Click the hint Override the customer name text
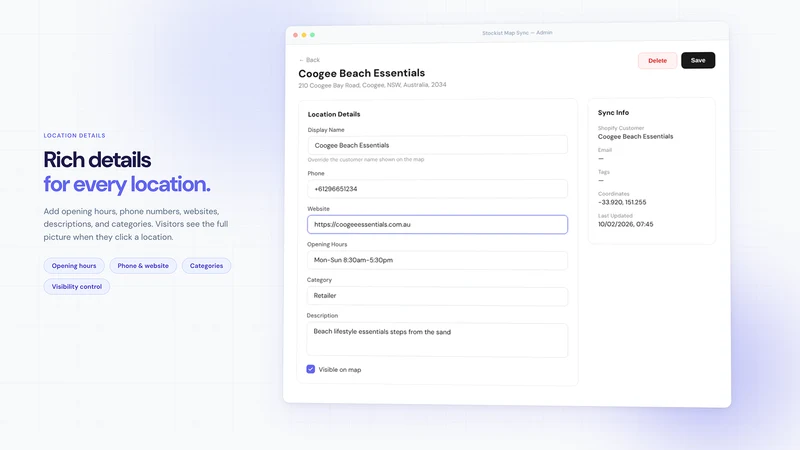 pos(365,160)
